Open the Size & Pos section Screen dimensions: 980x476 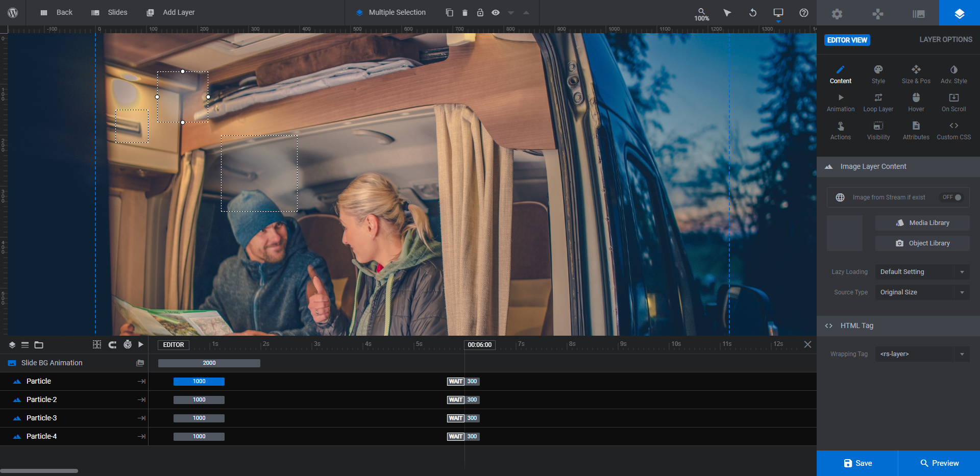[916, 74]
